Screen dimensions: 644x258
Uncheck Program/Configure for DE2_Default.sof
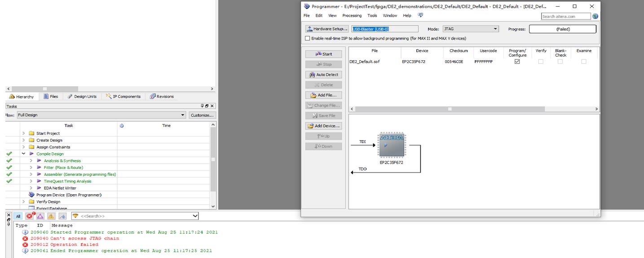[x=517, y=62]
